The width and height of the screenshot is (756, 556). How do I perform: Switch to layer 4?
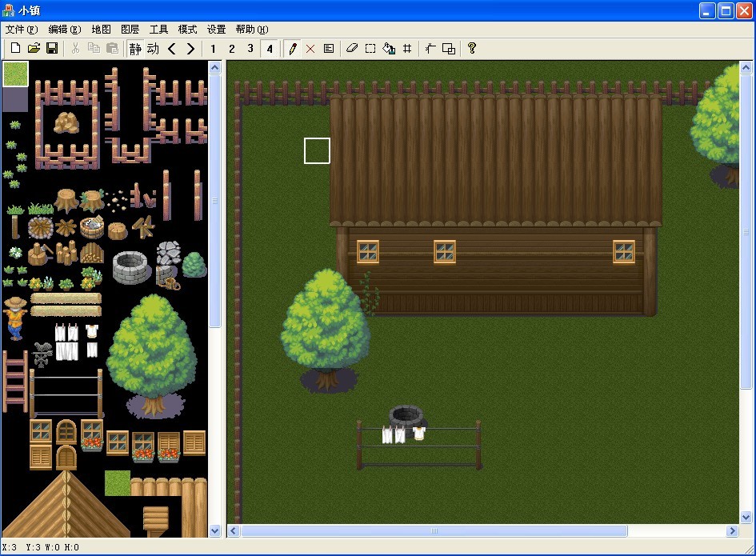pyautogui.click(x=269, y=48)
